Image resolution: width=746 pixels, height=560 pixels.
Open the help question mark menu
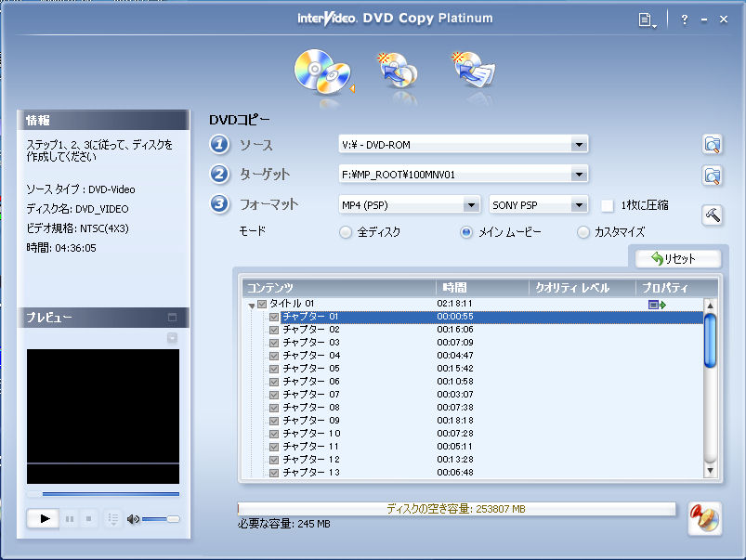click(684, 20)
